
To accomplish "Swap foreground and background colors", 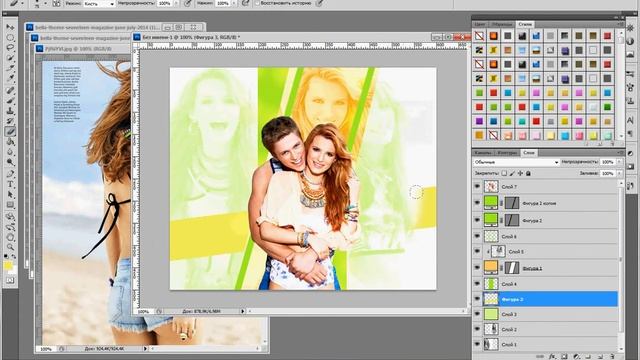I will (14, 257).
